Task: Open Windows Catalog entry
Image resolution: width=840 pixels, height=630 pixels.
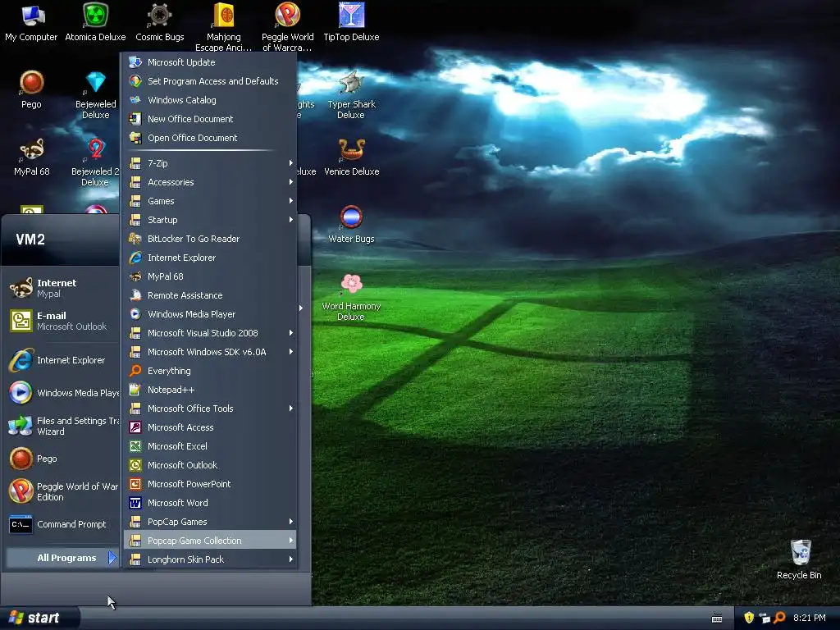Action: tap(210, 99)
